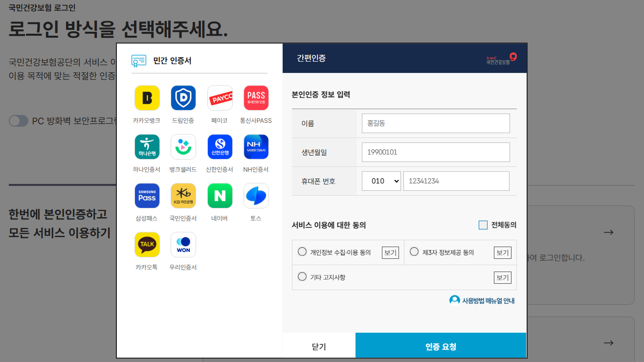644x362 pixels.
Task: Choose the 우리인증서 WON icon
Action: [x=183, y=245]
